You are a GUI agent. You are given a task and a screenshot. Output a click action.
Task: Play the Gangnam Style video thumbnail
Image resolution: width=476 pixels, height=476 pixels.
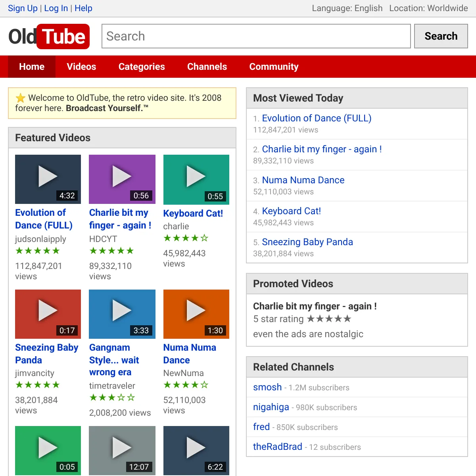point(122,314)
